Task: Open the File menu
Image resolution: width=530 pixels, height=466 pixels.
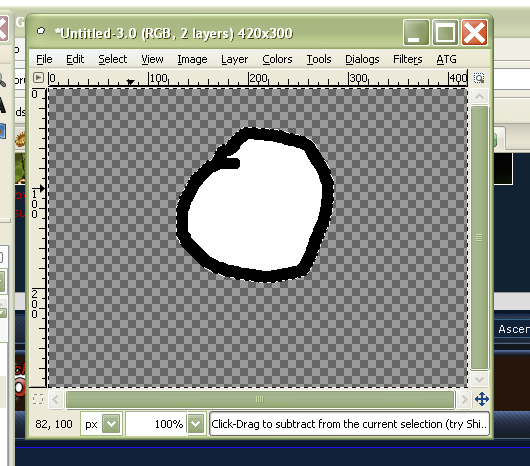Action: (x=44, y=59)
